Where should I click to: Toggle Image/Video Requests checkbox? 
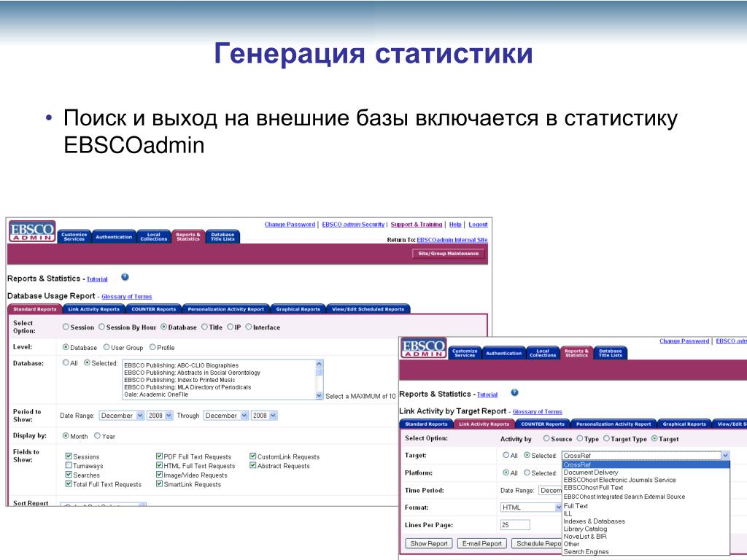coord(159,474)
